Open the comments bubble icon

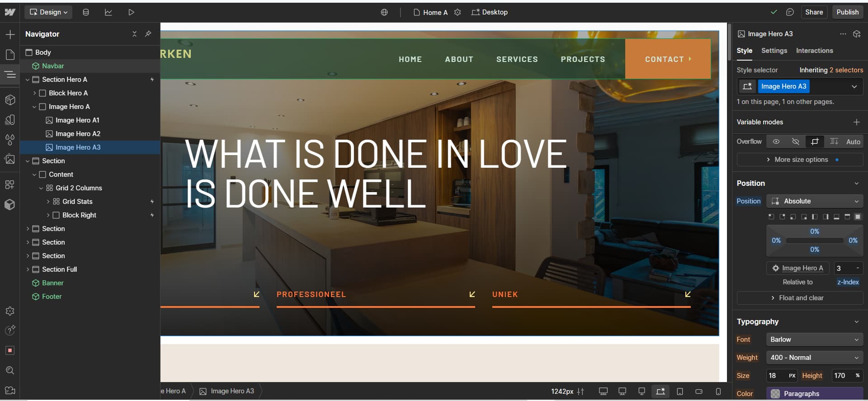coord(790,12)
